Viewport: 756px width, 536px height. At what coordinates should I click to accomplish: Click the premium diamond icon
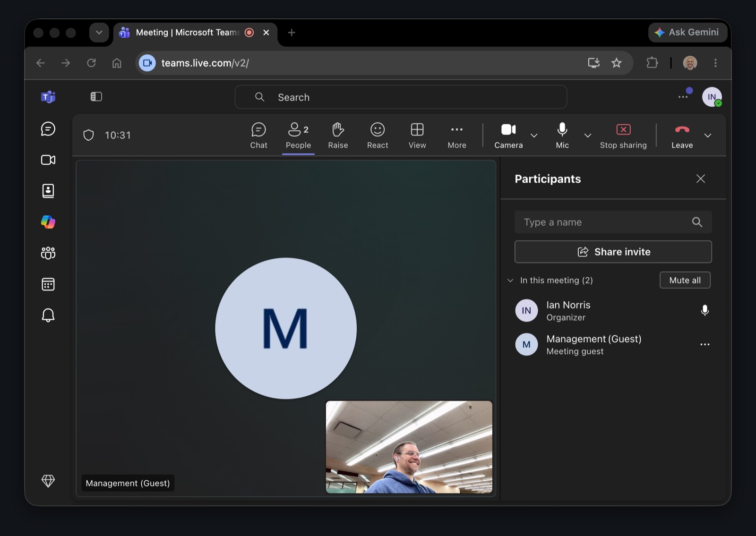[48, 481]
